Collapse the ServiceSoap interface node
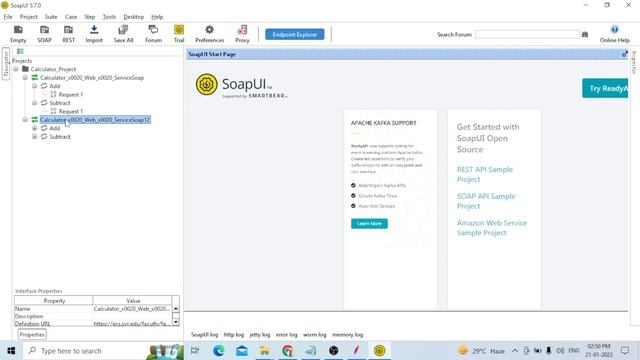Viewport: 640px width, 360px height. pos(25,78)
